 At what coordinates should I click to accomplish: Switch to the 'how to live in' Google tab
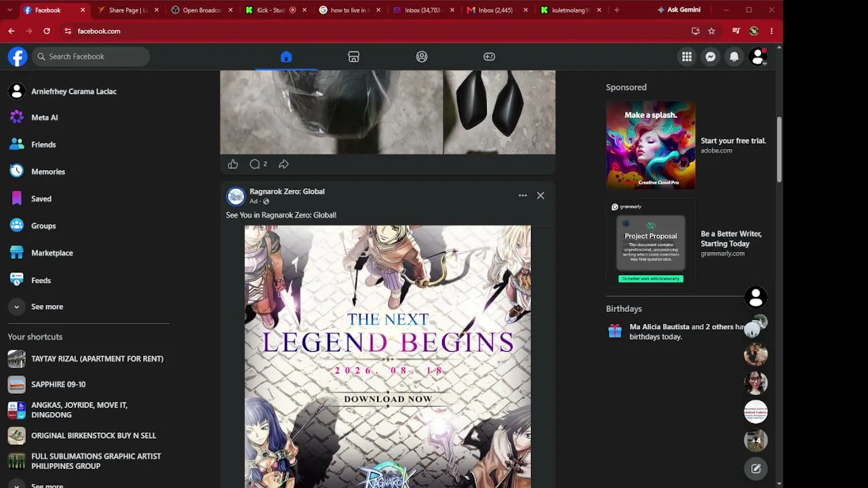click(x=349, y=10)
